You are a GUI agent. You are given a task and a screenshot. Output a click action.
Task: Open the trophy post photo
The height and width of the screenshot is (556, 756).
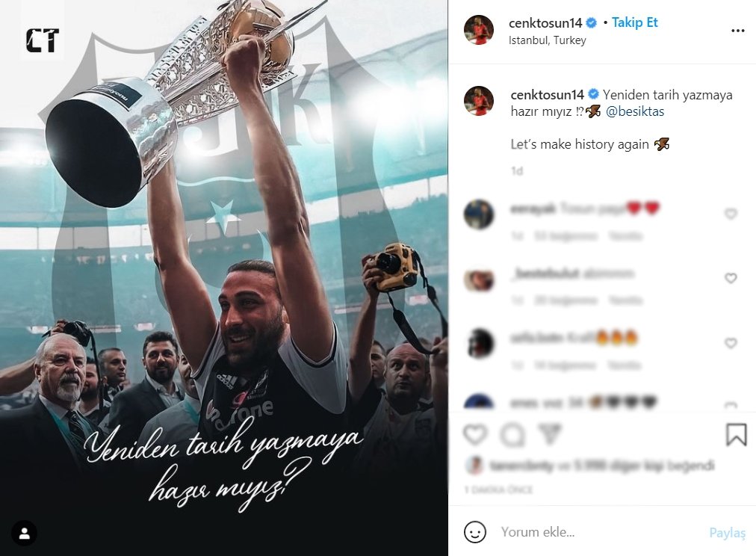point(223,278)
